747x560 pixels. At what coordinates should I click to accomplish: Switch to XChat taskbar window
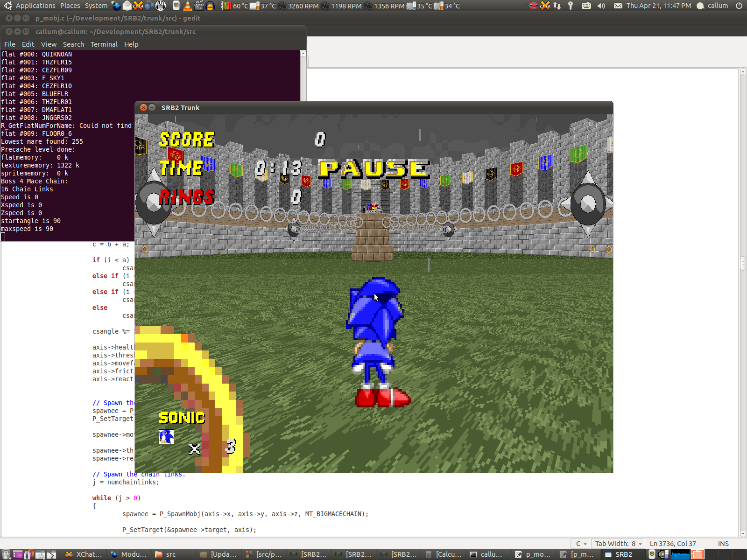click(x=84, y=554)
